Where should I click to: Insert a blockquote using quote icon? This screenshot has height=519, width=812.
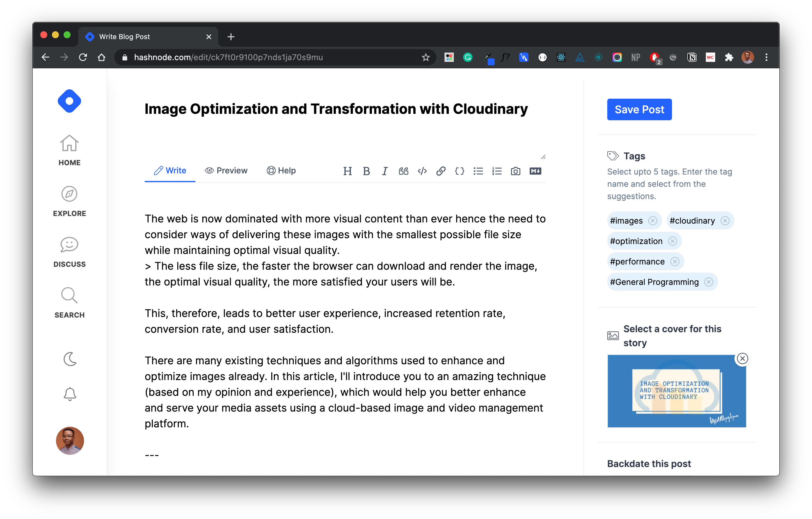click(403, 171)
